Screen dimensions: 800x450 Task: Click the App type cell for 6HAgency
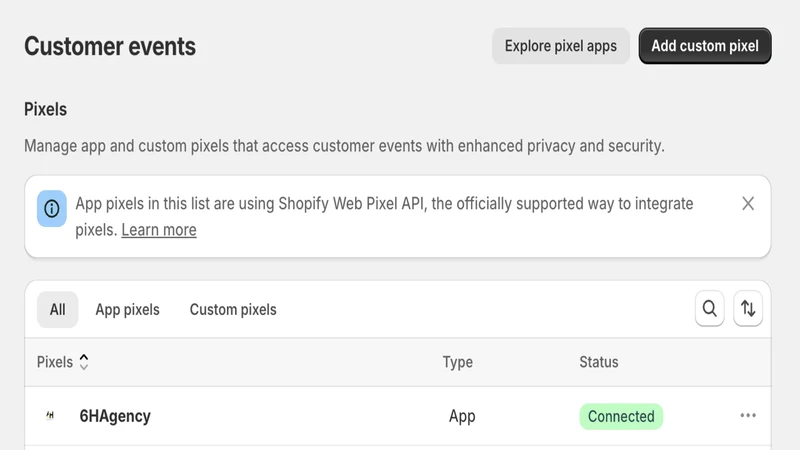[x=462, y=416]
